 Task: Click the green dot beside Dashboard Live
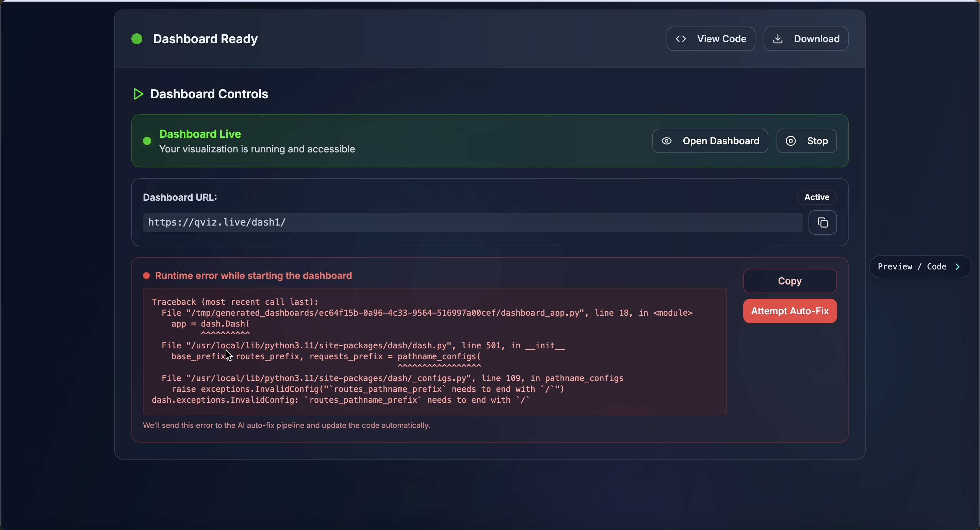[147, 141]
